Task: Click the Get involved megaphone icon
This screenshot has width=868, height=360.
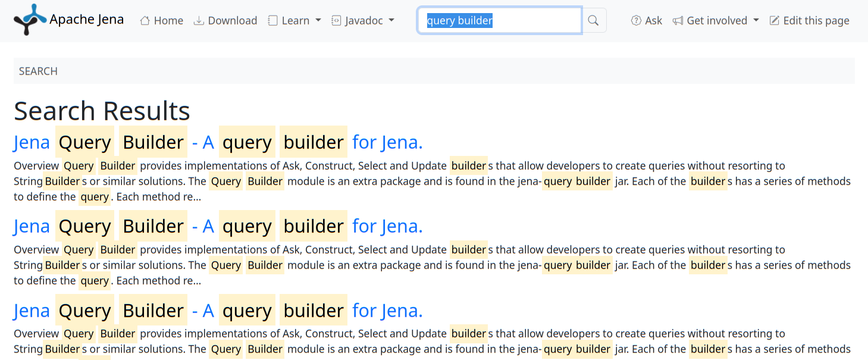Action: pos(678,21)
